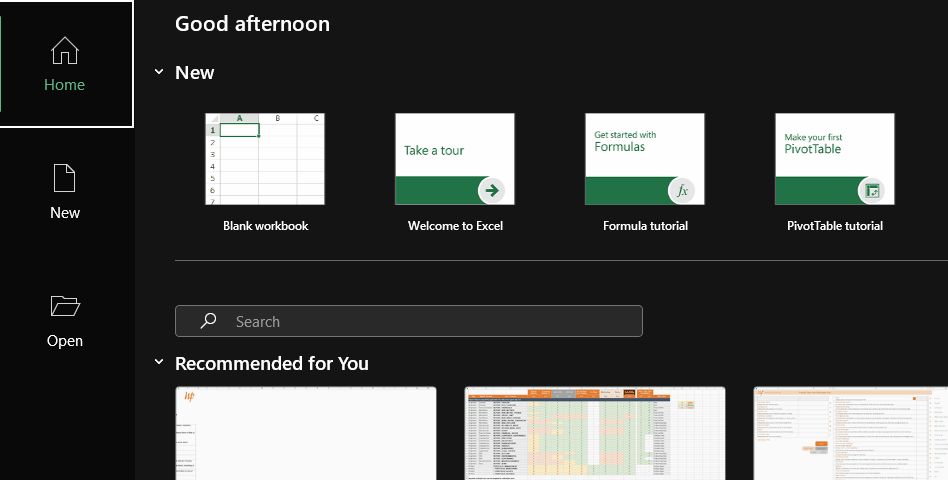The image size is (948, 480).
Task: Click the arrow icon on Take a tour
Action: [x=492, y=190]
